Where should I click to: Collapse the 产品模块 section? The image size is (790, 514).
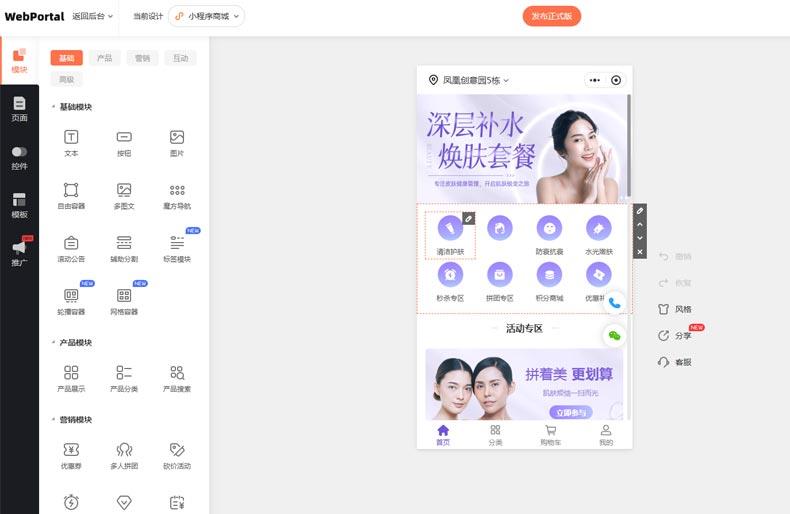53,342
